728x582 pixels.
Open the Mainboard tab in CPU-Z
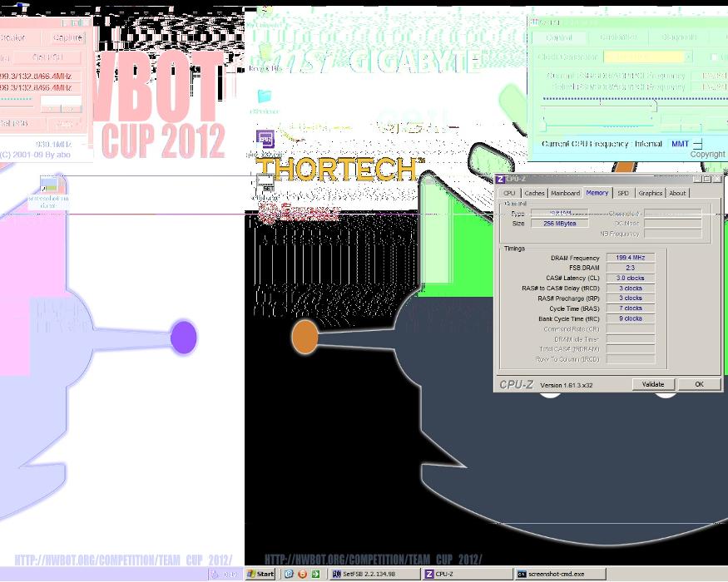click(x=565, y=193)
